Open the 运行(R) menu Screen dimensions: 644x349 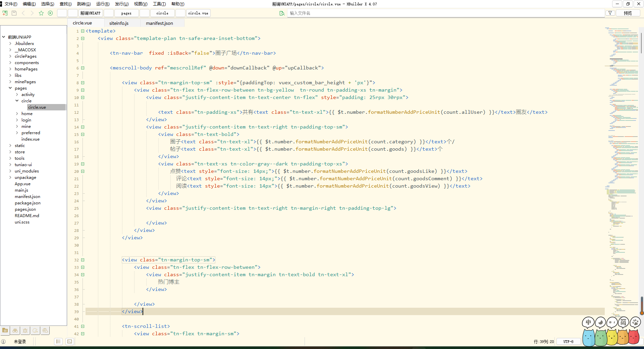103,4
